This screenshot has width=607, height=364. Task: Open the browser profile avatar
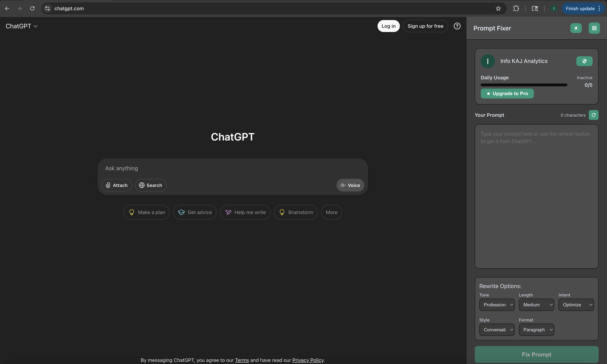coord(554,9)
